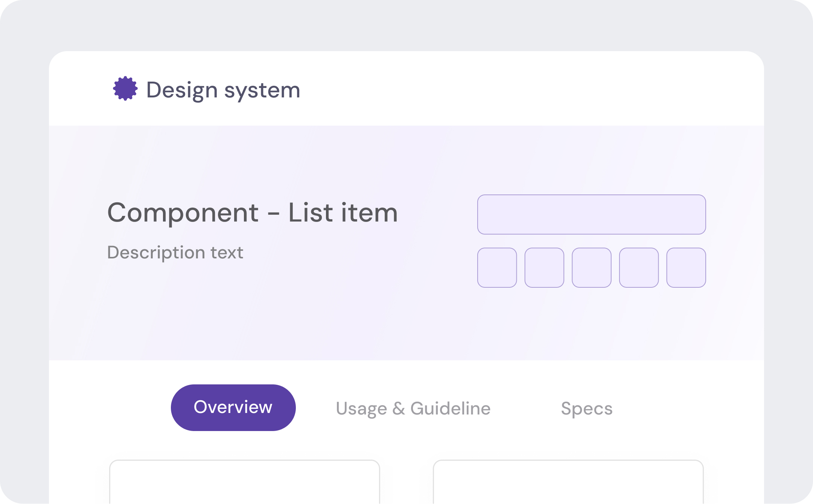Viewport: 813px width, 504px height.
Task: Click the purple badge logo icon
Action: coord(125,89)
